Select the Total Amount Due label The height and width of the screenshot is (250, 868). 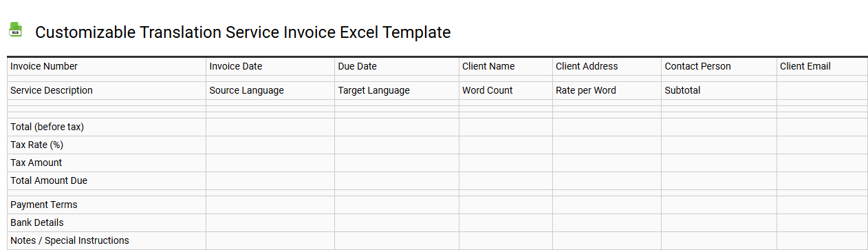[x=49, y=180]
